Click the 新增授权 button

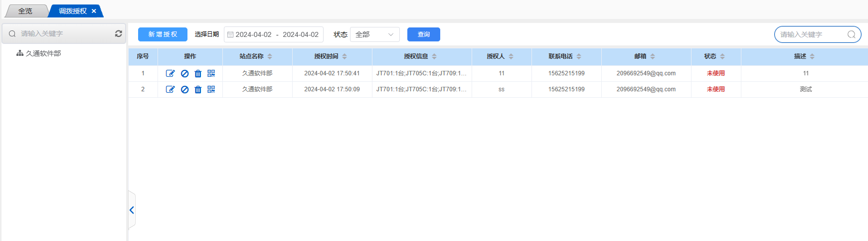[x=163, y=34]
